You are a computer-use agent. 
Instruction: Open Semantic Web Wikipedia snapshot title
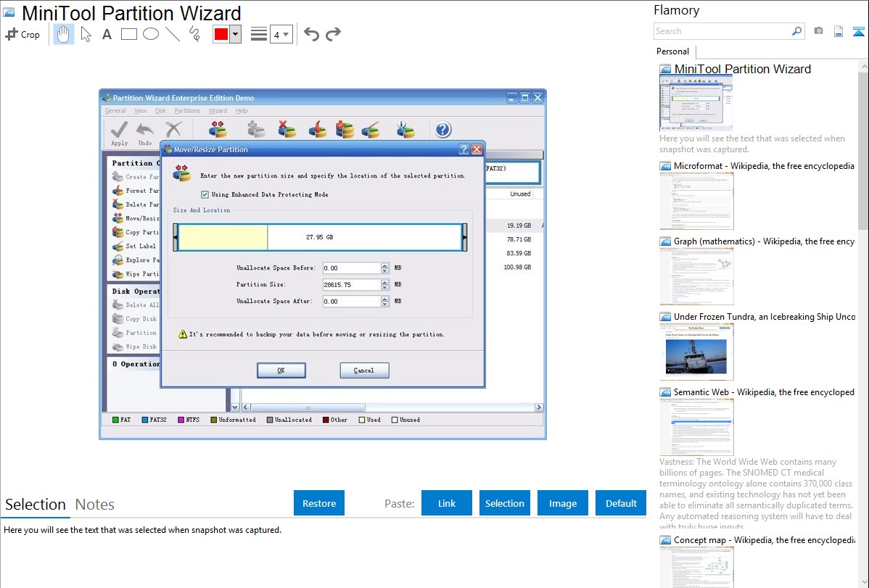pos(765,392)
